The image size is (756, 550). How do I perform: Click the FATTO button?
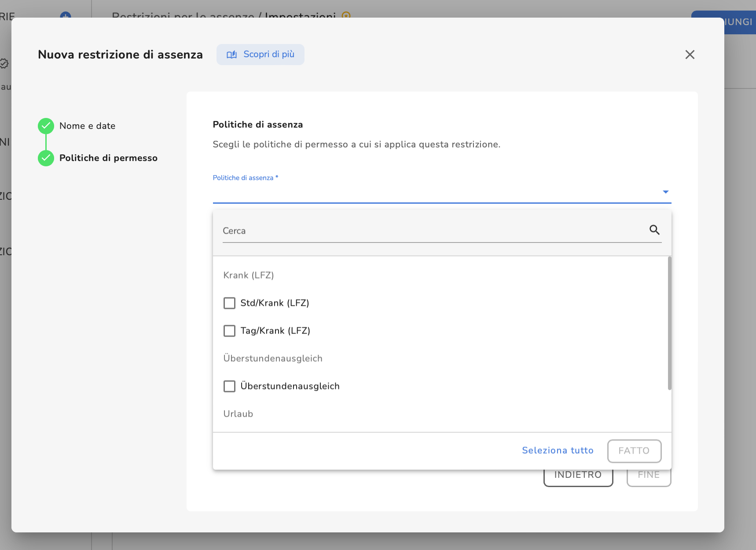[634, 451]
